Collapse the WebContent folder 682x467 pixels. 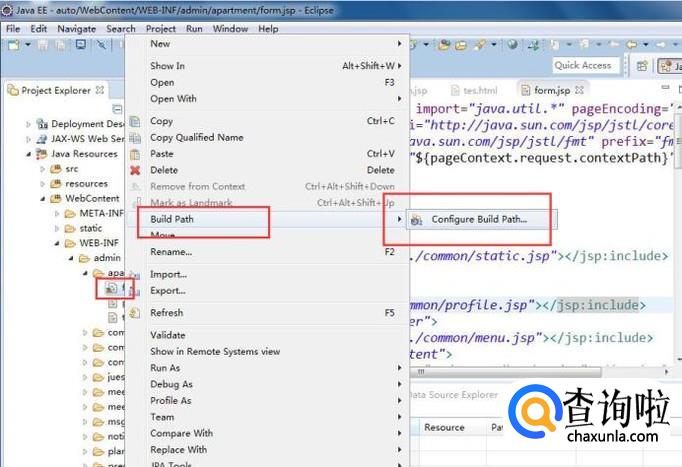point(43,198)
